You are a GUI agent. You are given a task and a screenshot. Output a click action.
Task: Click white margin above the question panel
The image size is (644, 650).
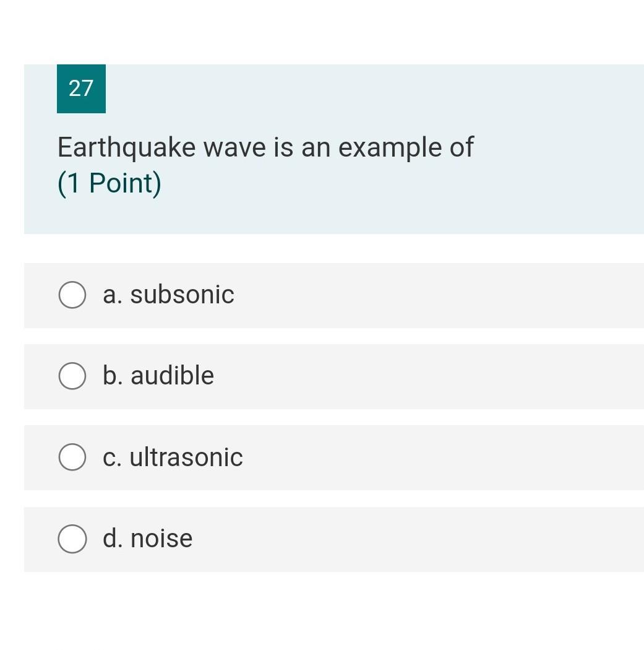[x=322, y=31]
